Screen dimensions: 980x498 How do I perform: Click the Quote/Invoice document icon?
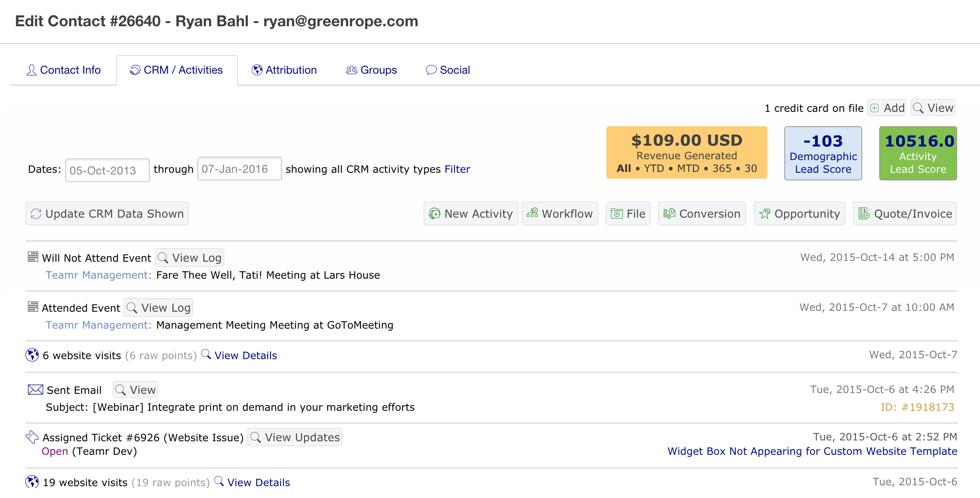864,213
